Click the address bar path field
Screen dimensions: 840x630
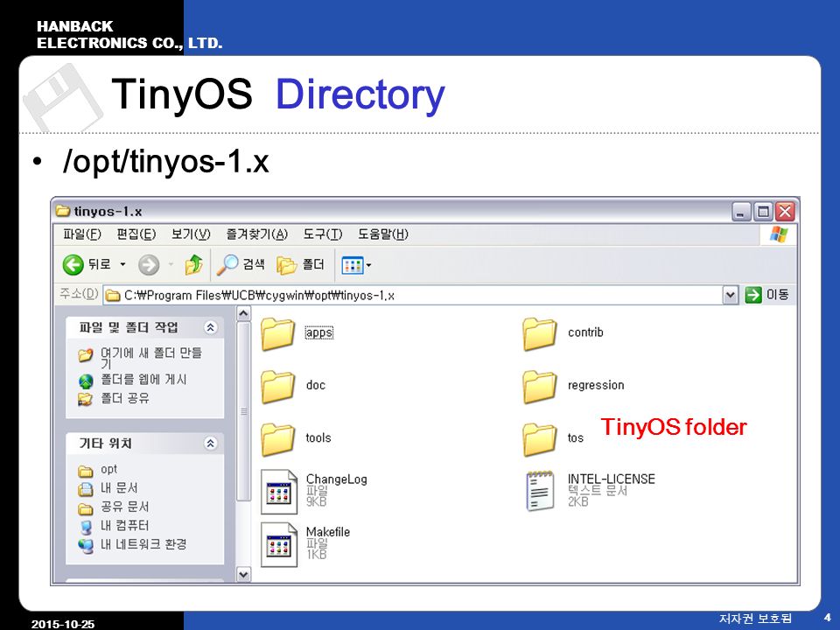point(412,295)
